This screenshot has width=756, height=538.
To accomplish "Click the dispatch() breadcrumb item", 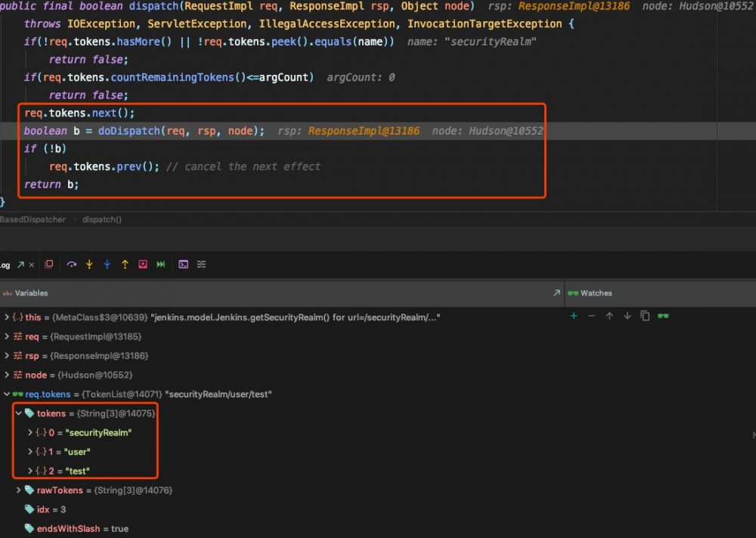I will tap(101, 219).
